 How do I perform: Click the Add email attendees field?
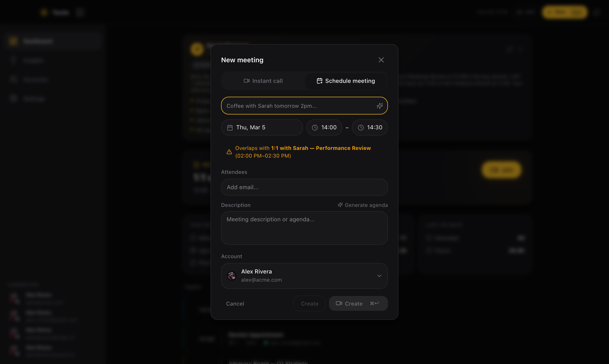[x=304, y=187]
